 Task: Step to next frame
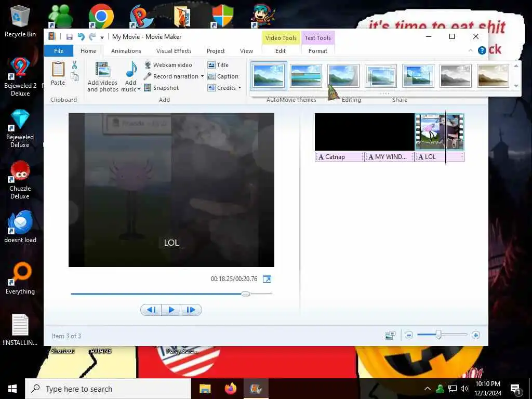[191, 310]
